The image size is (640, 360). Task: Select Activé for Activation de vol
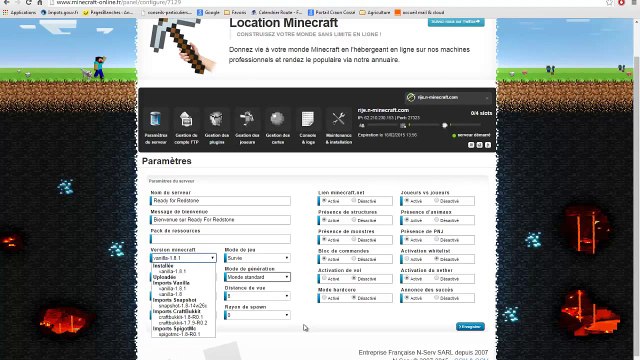(324, 278)
